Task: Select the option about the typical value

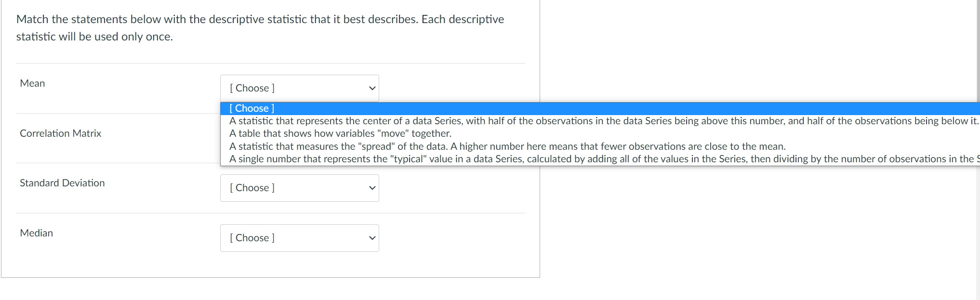Action: (434, 159)
